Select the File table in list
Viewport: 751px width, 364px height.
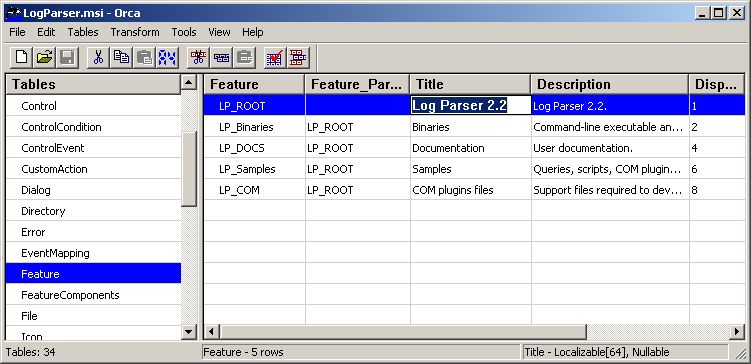pyautogui.click(x=93, y=316)
